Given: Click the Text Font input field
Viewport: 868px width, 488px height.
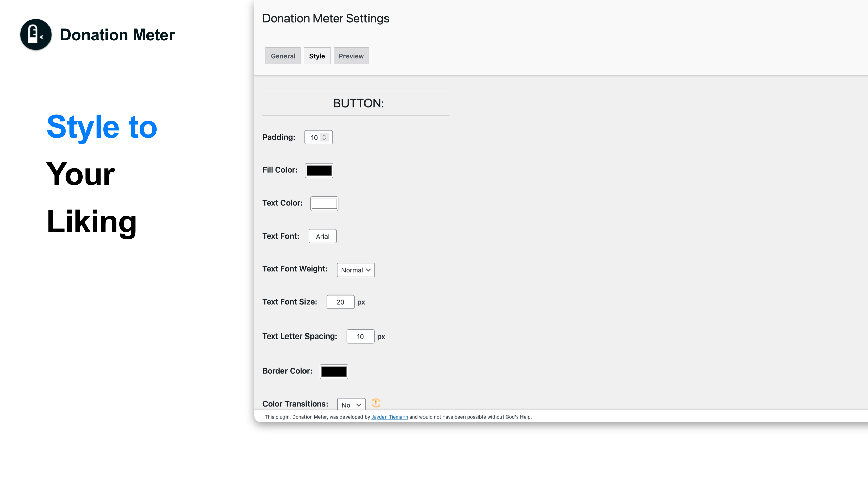Looking at the screenshot, I should click(322, 236).
